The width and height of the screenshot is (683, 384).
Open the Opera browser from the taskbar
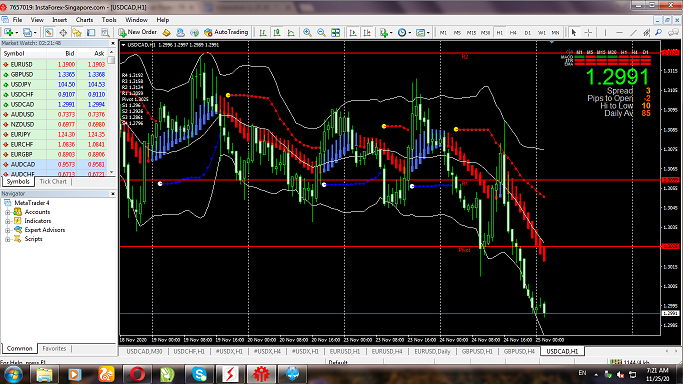pyautogui.click(x=137, y=374)
